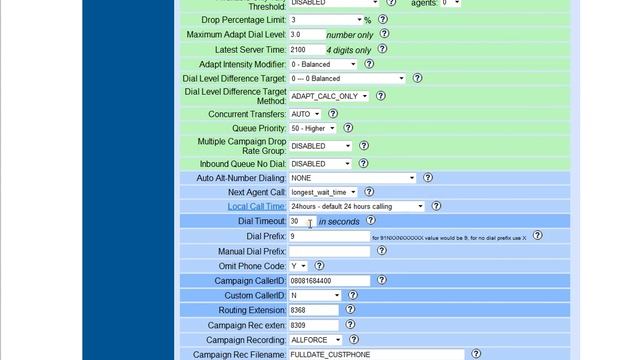The image size is (640, 360).
Task: Click Dial Prefix input field
Action: point(329,236)
